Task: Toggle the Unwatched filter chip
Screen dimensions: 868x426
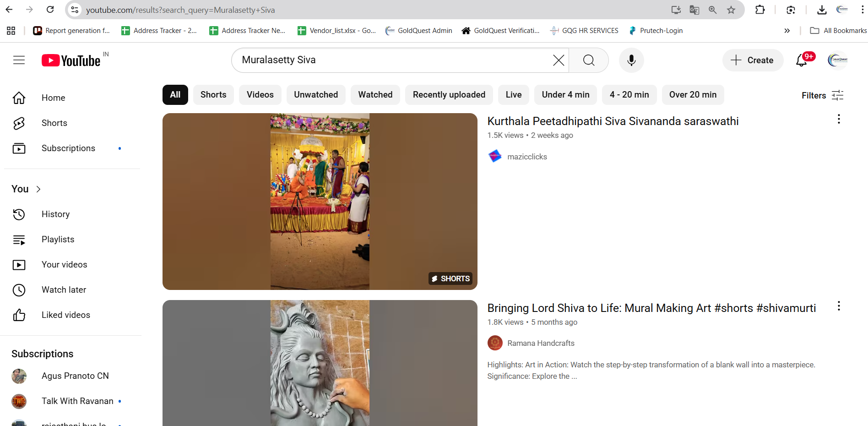Action: point(316,95)
